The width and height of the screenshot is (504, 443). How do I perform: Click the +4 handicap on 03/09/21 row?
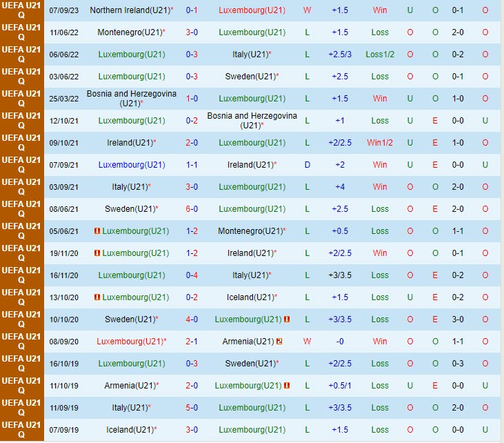coord(340,187)
